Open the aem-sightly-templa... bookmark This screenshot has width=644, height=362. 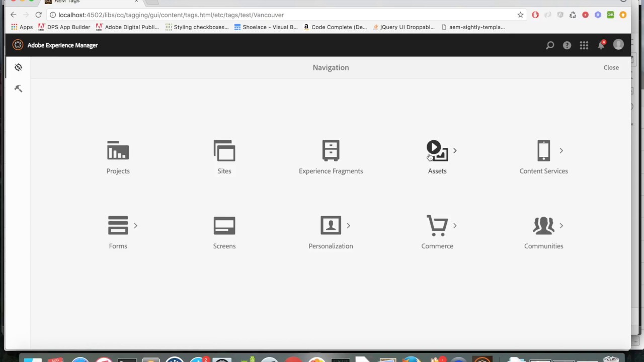click(x=472, y=27)
